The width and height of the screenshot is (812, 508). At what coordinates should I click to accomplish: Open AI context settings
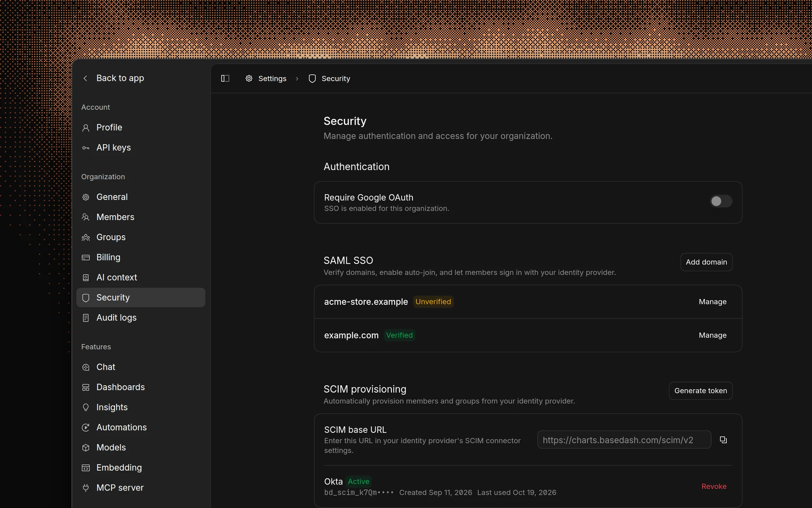click(x=141, y=278)
